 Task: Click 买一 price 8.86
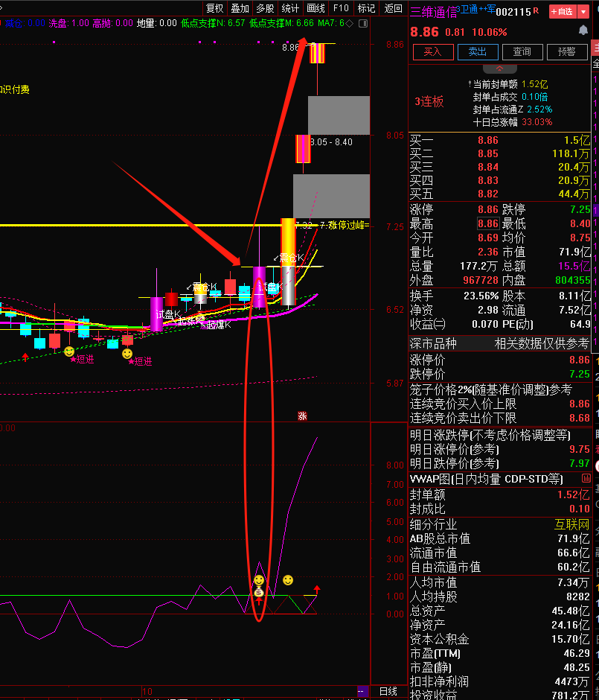pos(488,140)
